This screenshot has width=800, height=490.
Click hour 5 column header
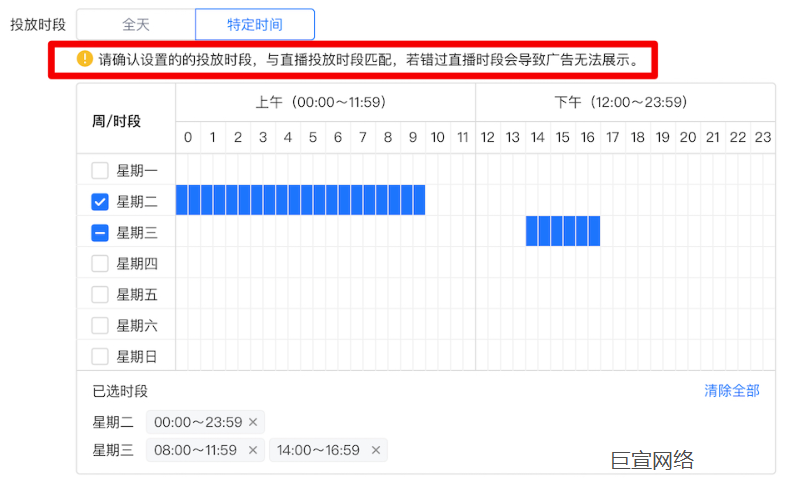(x=313, y=137)
